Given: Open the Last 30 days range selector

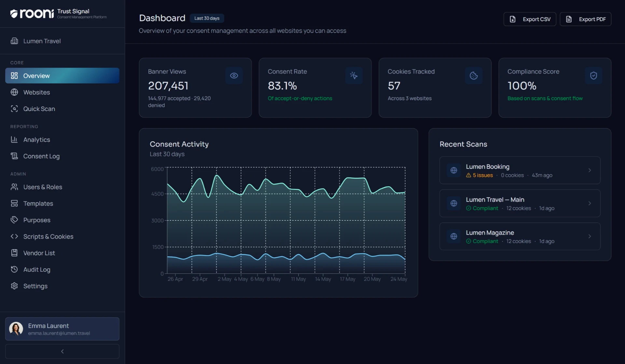Looking at the screenshot, I should [207, 18].
